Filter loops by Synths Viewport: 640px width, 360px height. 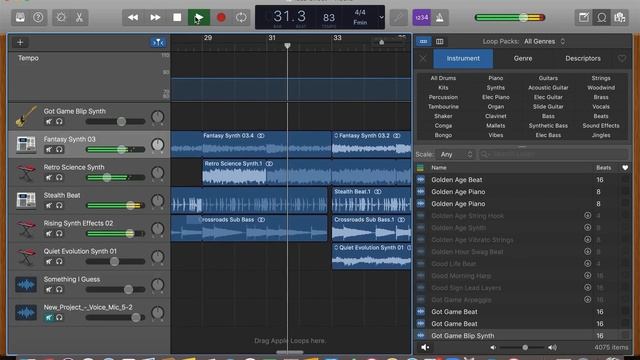[496, 87]
